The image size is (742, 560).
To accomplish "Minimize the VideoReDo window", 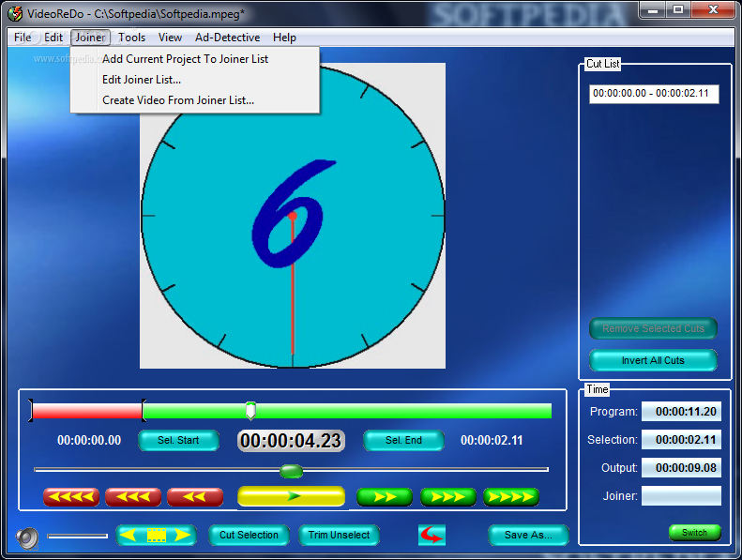I will pyautogui.click(x=653, y=10).
